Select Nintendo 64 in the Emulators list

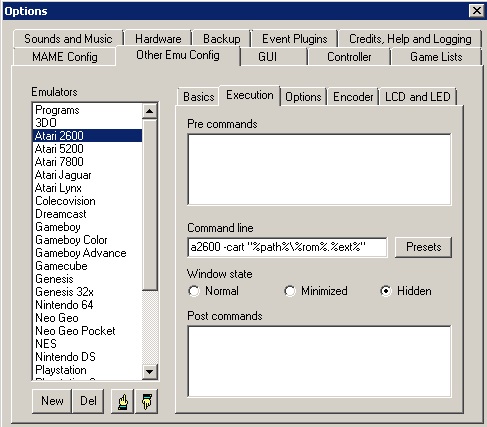(x=88, y=305)
